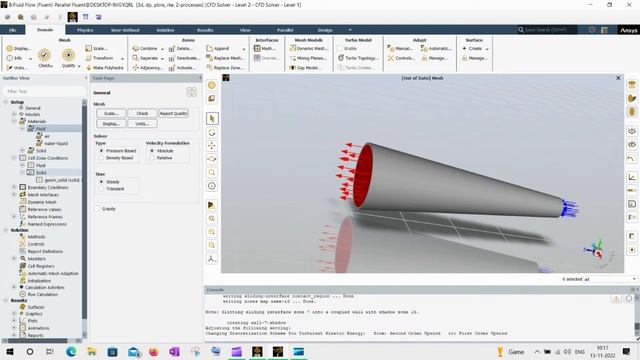640x360 pixels.
Task: Click the mesh Quality icon in ribbon
Action: (x=68, y=55)
